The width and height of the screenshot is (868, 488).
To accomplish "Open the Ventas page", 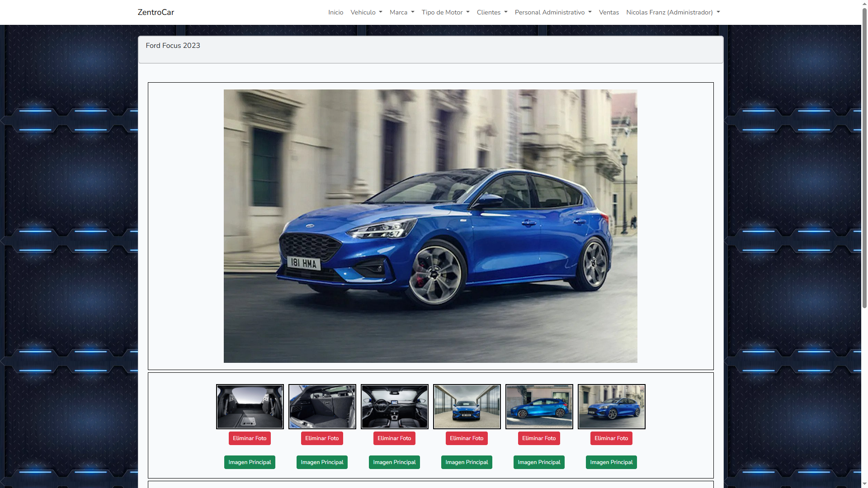I will [x=609, y=12].
